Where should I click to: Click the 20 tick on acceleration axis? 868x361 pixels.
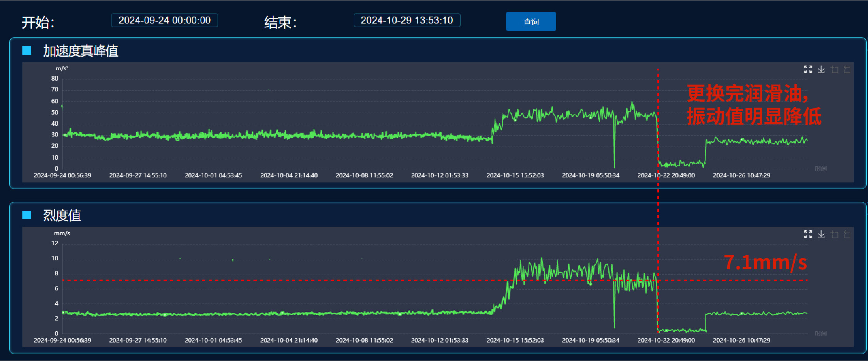point(55,146)
